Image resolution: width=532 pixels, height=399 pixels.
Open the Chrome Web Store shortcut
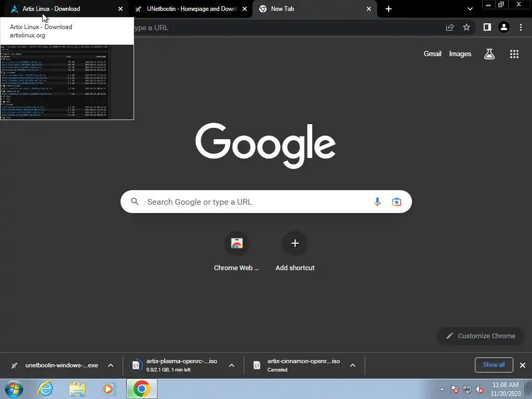tap(236, 251)
